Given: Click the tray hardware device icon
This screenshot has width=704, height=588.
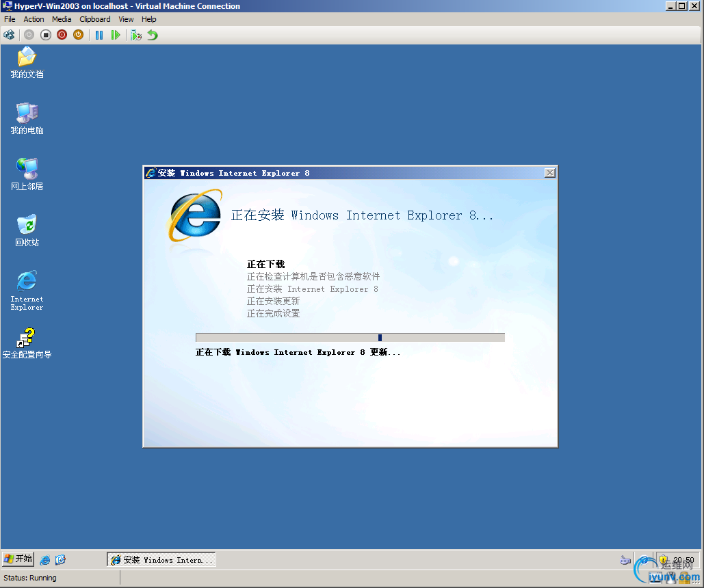Looking at the screenshot, I should 625,560.
